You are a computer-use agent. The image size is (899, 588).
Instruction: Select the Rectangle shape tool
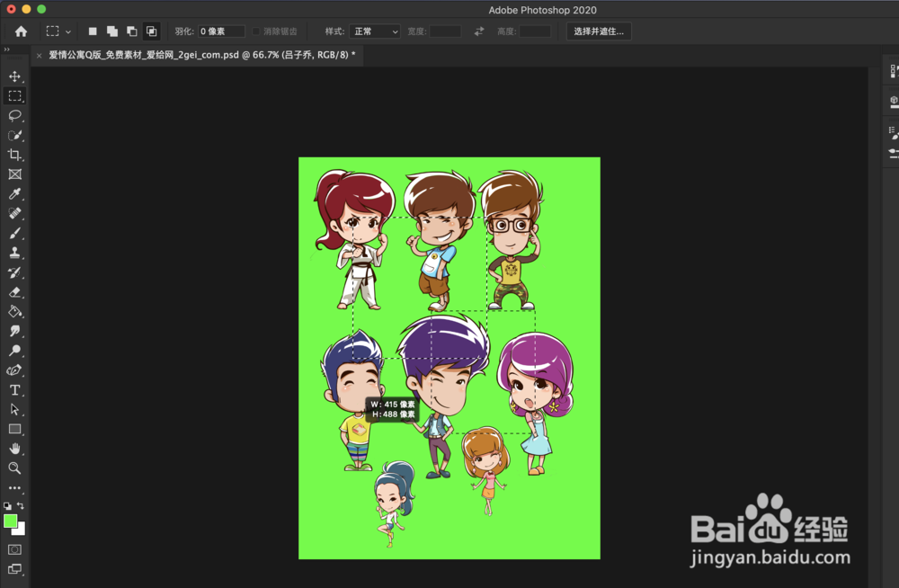(x=15, y=429)
